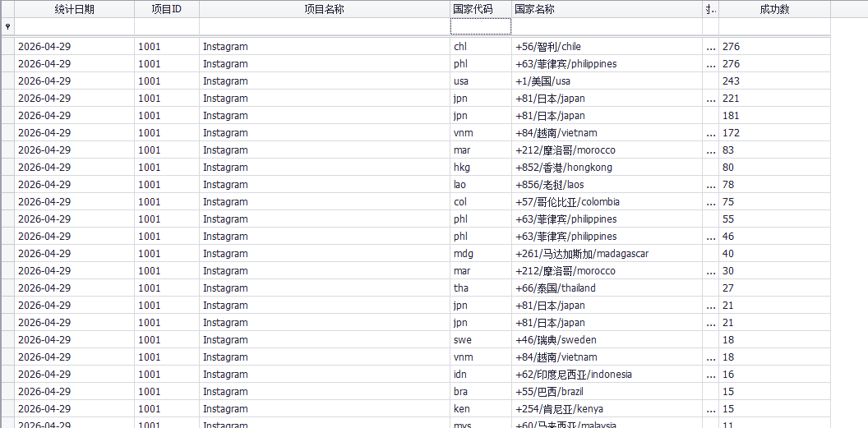This screenshot has height=428, width=868.
Task: Focus the filter box under 项目名称
Action: click(x=325, y=26)
